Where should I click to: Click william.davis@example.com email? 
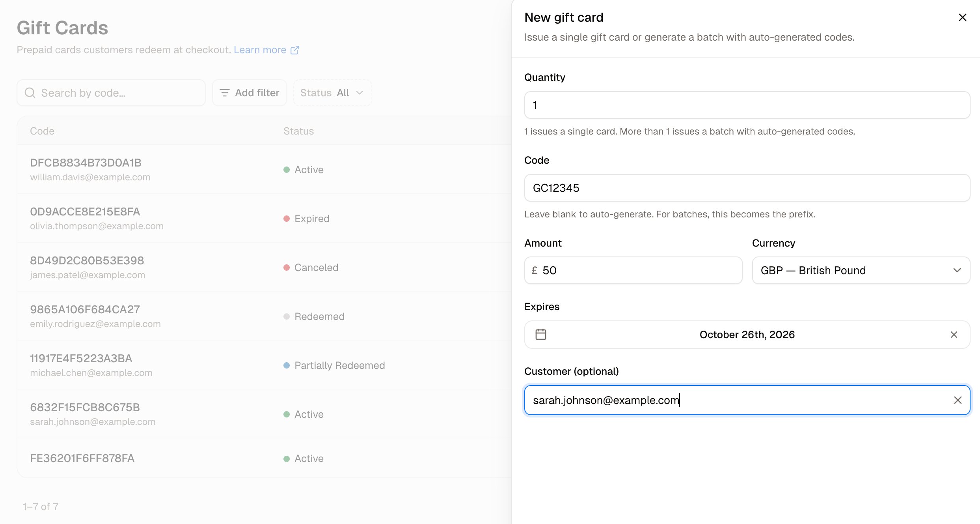click(90, 177)
